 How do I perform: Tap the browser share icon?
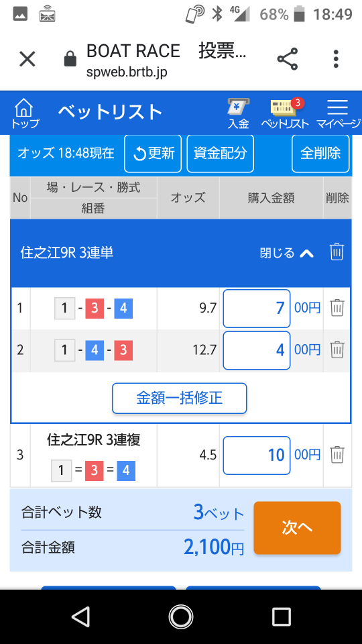pyautogui.click(x=288, y=59)
